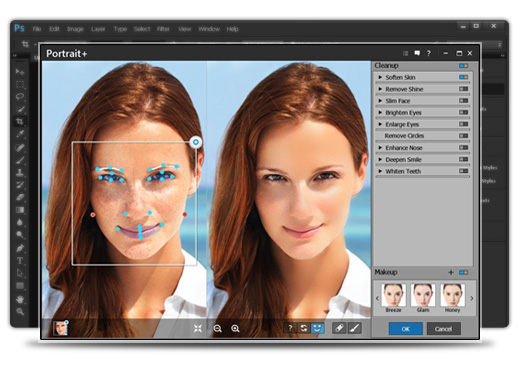Toggle the Soften Skin switch
520x370 pixels.
point(463,77)
